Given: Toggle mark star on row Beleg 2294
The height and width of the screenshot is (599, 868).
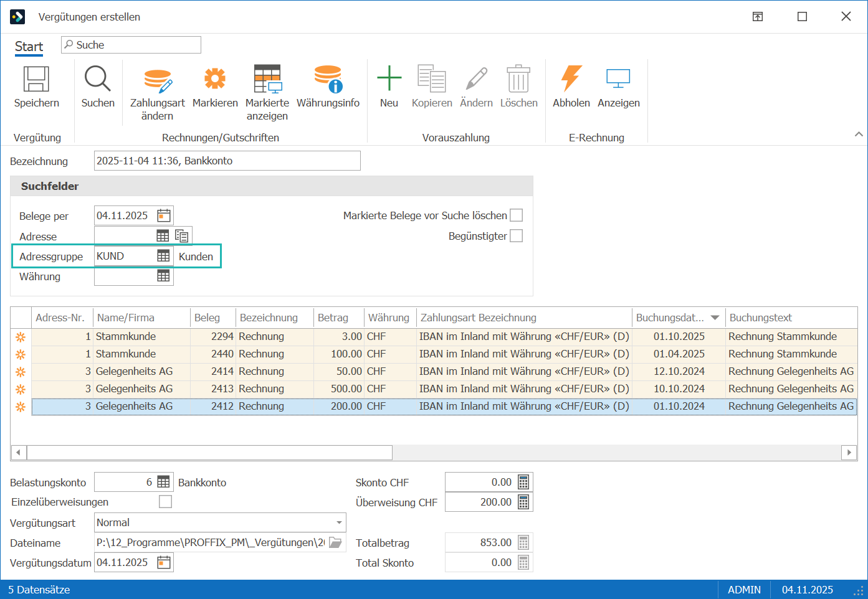Looking at the screenshot, I should tap(21, 337).
